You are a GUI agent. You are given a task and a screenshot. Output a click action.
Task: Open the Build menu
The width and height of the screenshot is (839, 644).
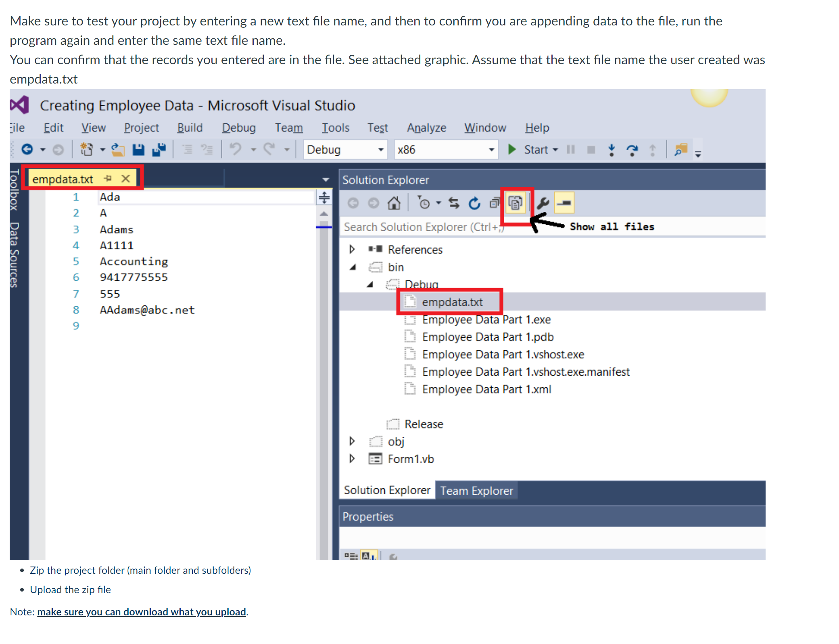[190, 128]
